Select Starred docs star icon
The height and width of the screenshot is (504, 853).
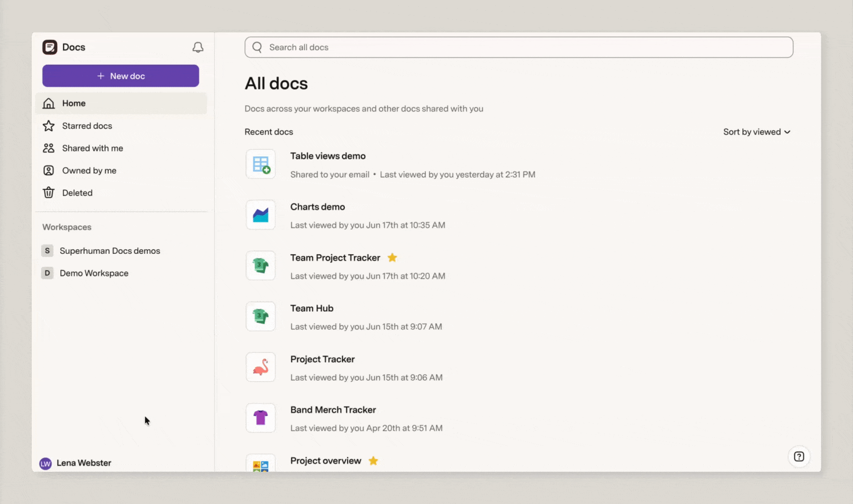click(x=49, y=126)
